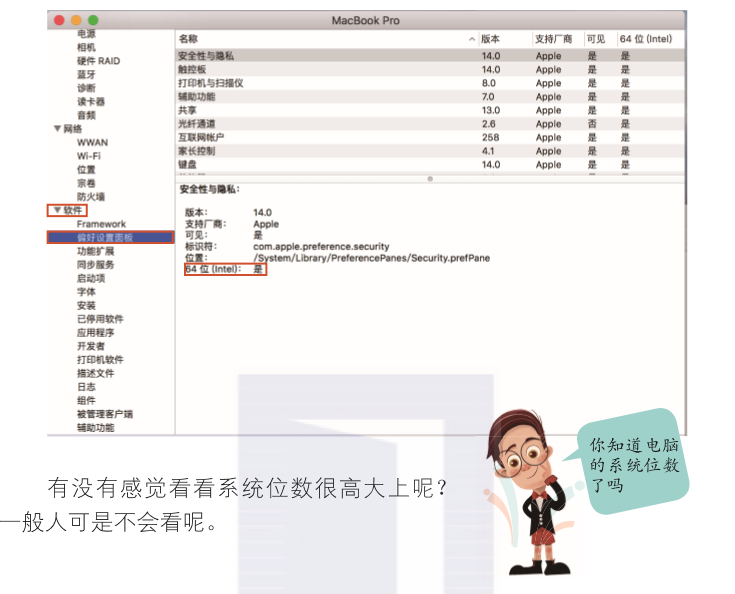This screenshot has height=594, width=735.
Task: Select the 光纤通道 table row
Action: tap(430, 124)
